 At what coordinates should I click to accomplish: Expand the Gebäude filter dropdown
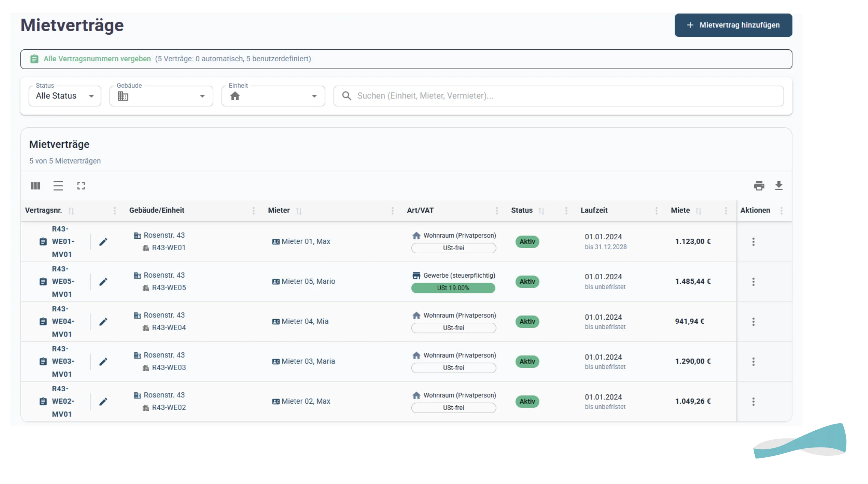[x=161, y=96]
